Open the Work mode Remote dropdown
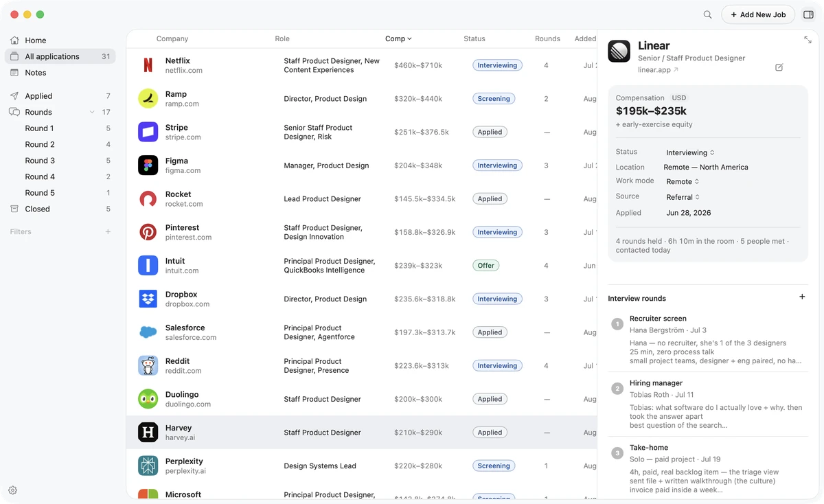The height and width of the screenshot is (504, 824). coord(683,181)
